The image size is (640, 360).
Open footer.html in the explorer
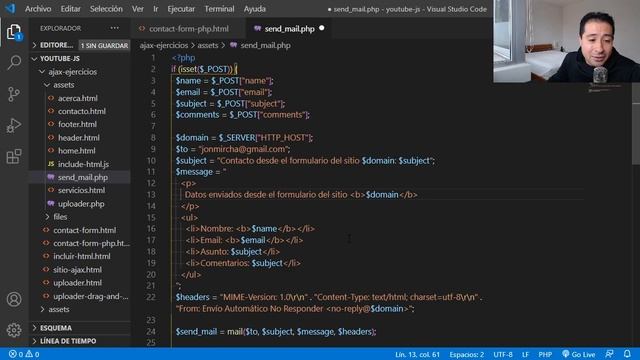[77, 124]
